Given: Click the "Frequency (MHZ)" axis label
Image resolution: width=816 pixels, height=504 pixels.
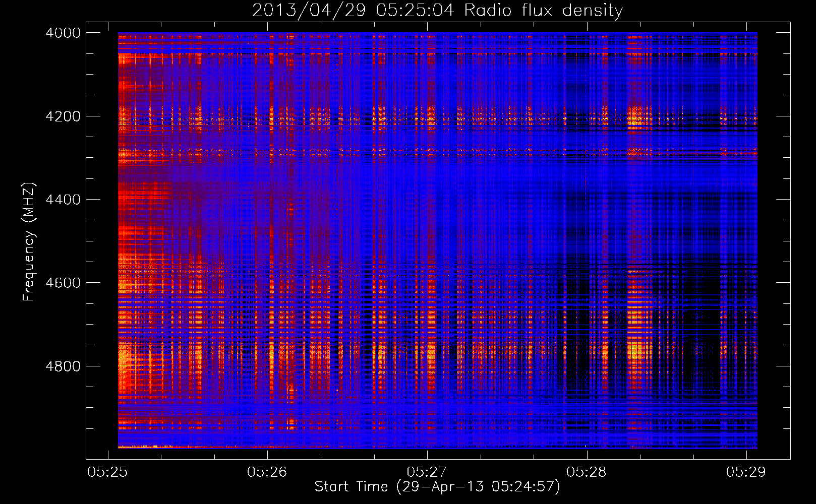Looking at the screenshot, I should pyautogui.click(x=29, y=242).
